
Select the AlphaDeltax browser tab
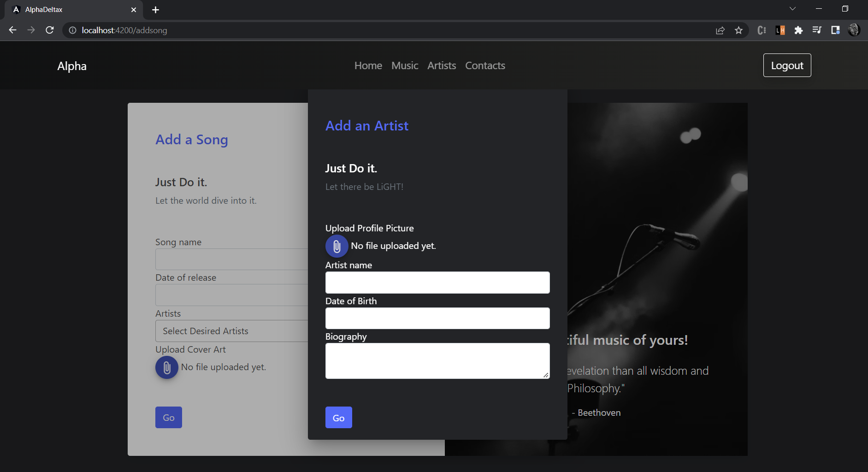tap(74, 10)
